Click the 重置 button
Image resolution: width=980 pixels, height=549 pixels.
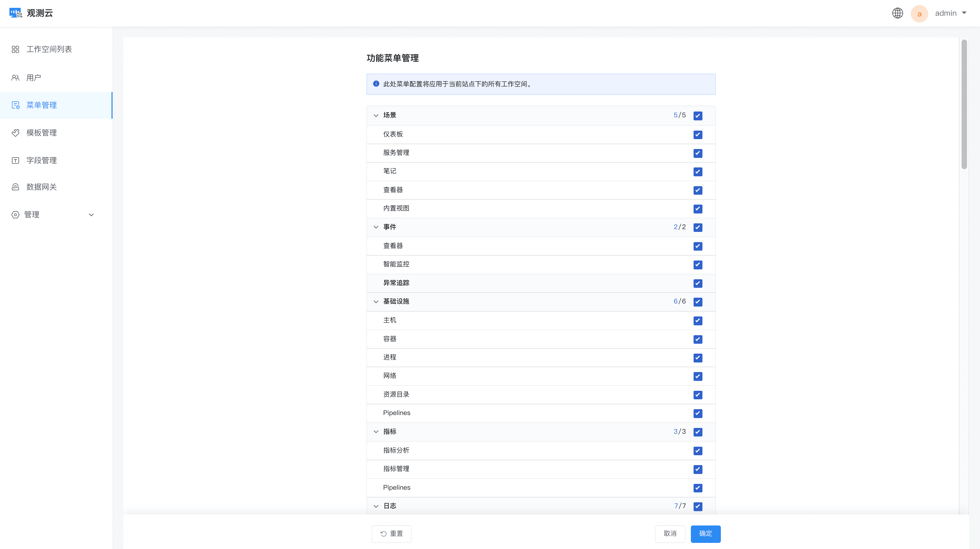coord(391,534)
